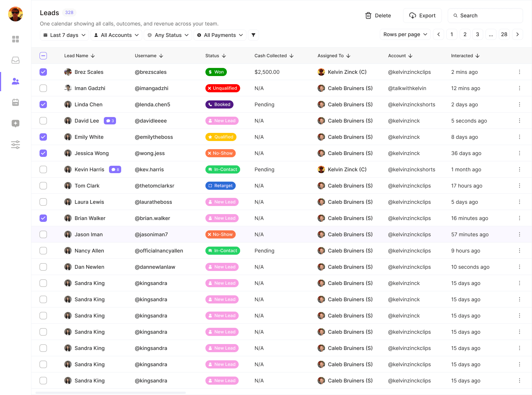Click the Unqualified status badge for Iman Gadzhi

pyautogui.click(x=223, y=88)
